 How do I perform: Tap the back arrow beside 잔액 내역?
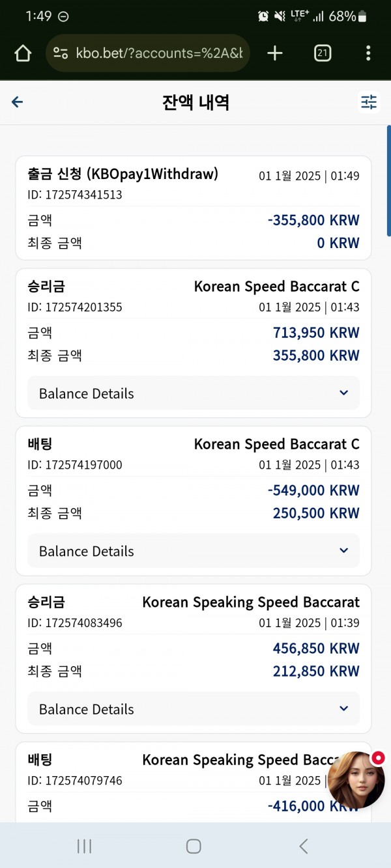[18, 102]
